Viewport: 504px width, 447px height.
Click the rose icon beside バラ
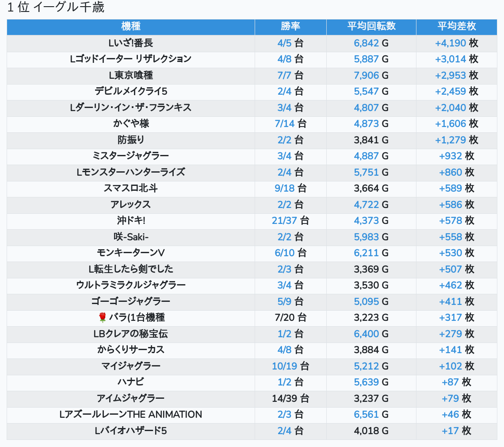(102, 318)
